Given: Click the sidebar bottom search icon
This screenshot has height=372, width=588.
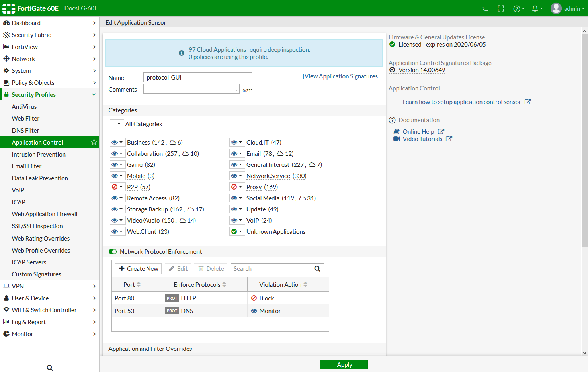Looking at the screenshot, I should pos(50,368).
